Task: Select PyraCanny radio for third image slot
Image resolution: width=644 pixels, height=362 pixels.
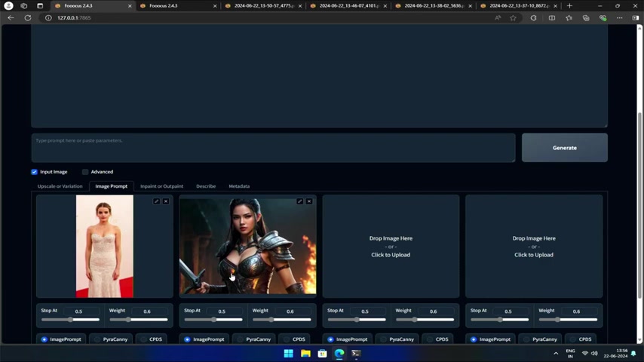Action: pos(383,339)
